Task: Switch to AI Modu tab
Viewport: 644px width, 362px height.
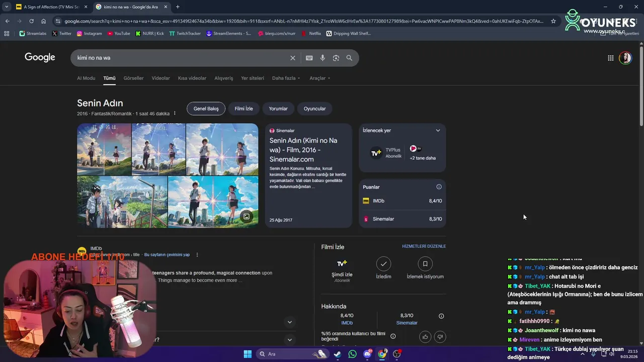Action: (x=86, y=78)
